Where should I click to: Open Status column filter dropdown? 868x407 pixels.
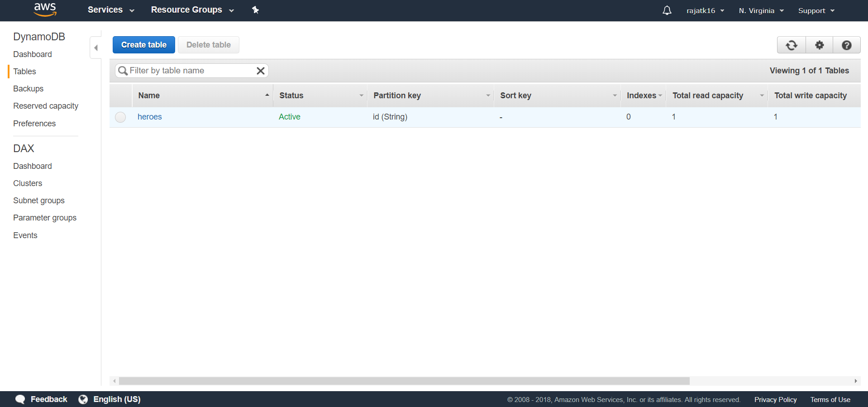coord(361,96)
